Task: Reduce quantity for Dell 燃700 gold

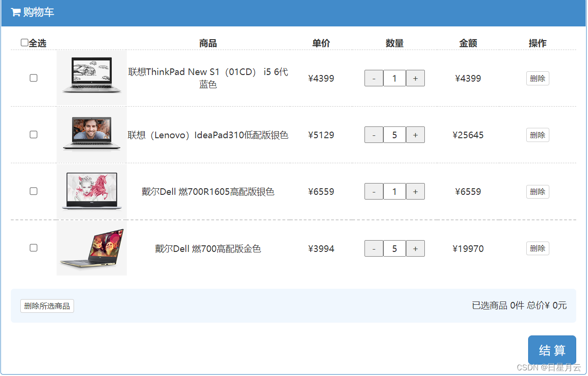Action: click(x=374, y=249)
